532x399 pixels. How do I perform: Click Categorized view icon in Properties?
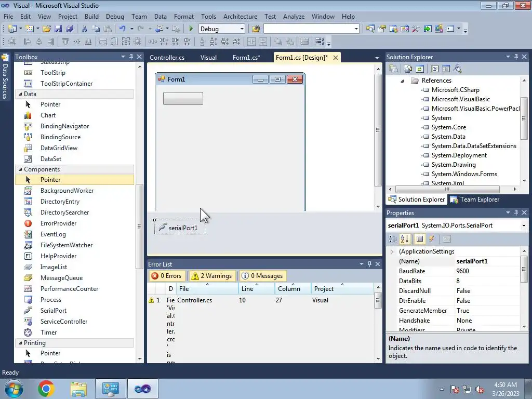click(x=393, y=239)
